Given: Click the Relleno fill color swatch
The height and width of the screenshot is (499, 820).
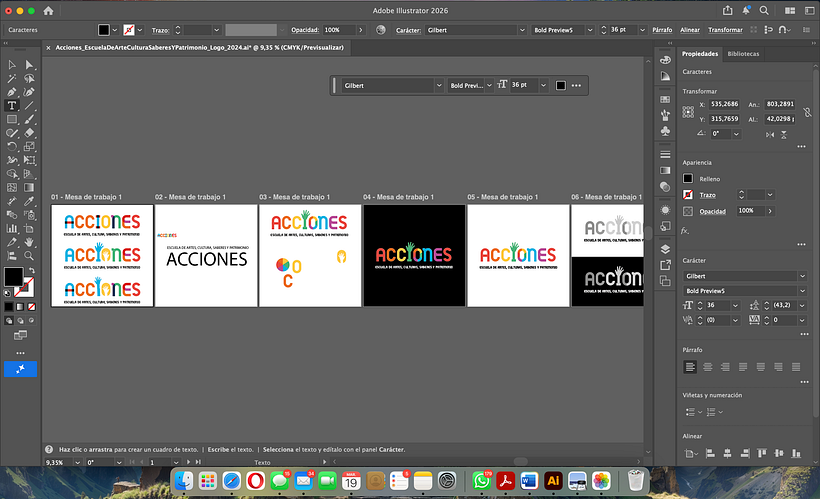Looking at the screenshot, I should pos(688,179).
